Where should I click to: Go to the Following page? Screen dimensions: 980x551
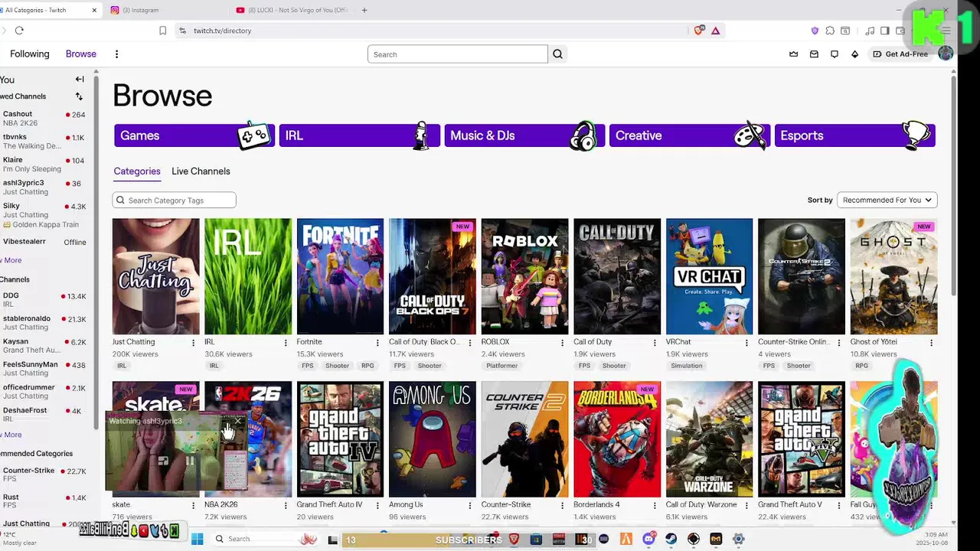pyautogui.click(x=29, y=54)
